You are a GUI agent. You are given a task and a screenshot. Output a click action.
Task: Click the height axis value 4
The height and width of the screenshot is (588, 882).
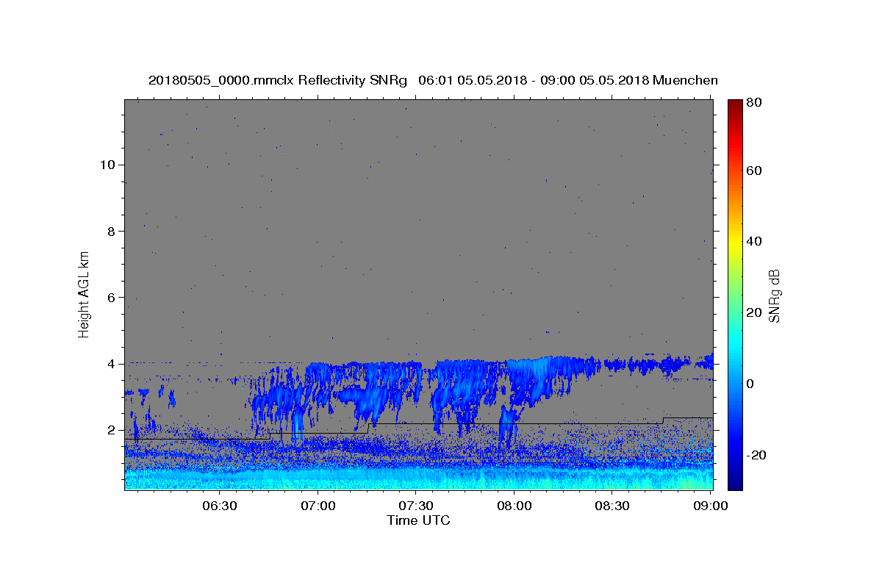click(111, 364)
